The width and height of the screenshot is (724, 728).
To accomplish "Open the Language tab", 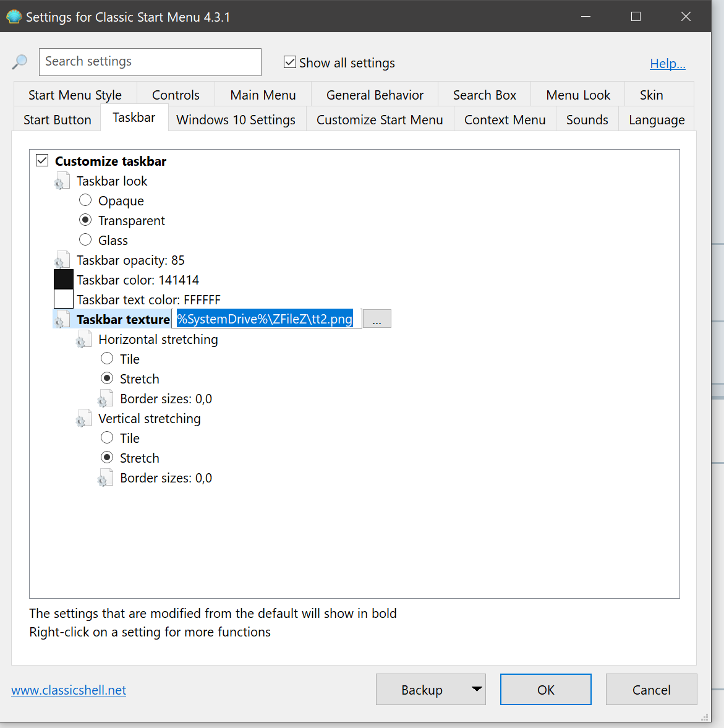I will 657,119.
